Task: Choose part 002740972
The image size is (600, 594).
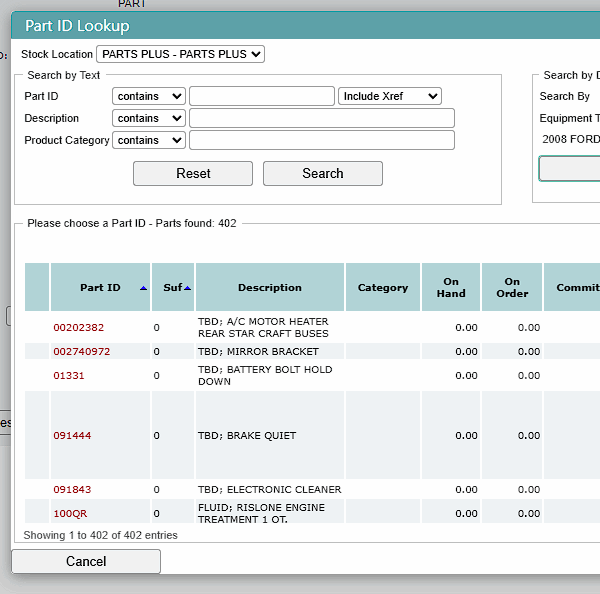Action: click(82, 351)
